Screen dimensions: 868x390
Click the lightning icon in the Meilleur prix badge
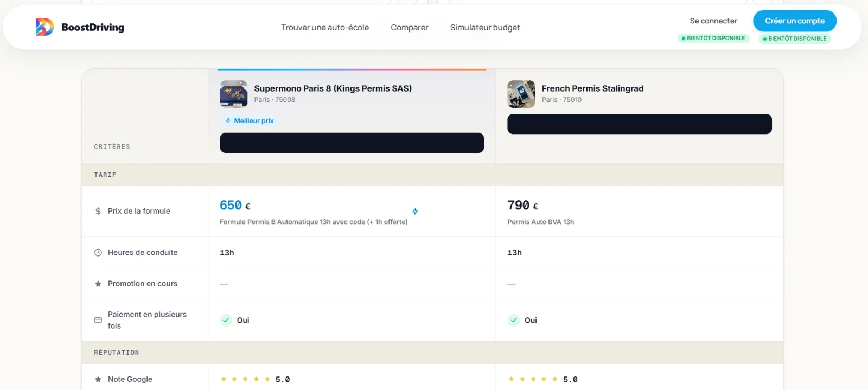point(228,121)
